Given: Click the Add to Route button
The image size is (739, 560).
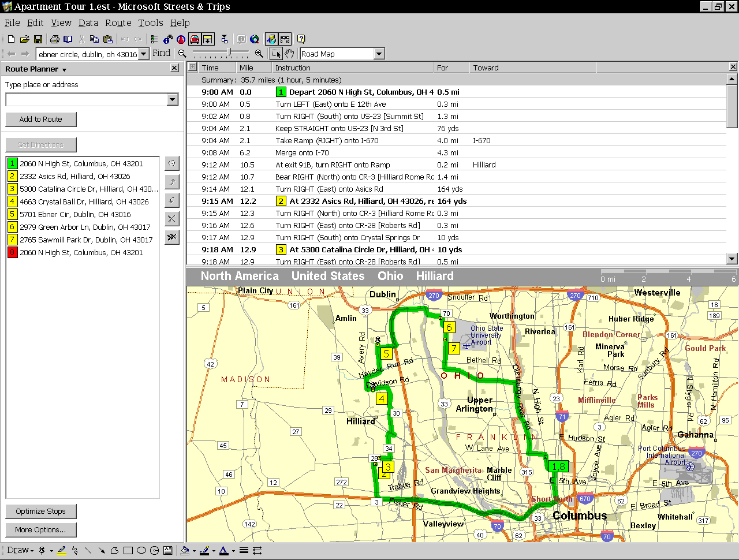Looking at the screenshot, I should (41, 120).
